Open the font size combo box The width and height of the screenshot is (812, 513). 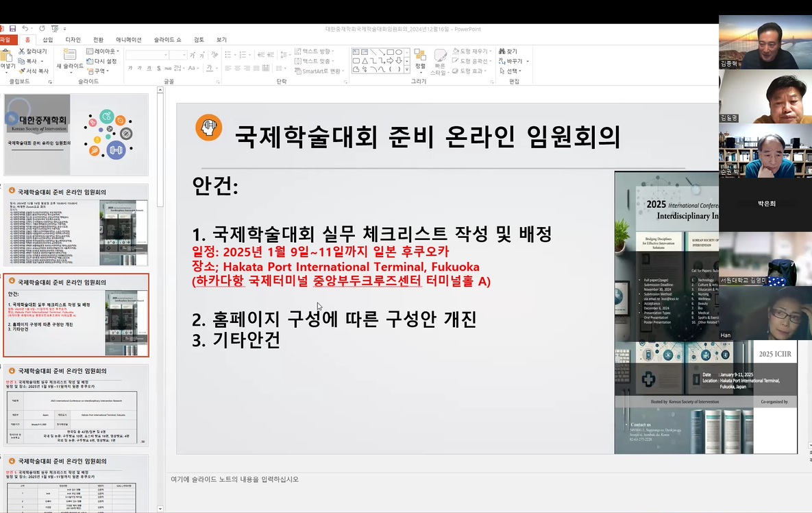click(x=177, y=55)
